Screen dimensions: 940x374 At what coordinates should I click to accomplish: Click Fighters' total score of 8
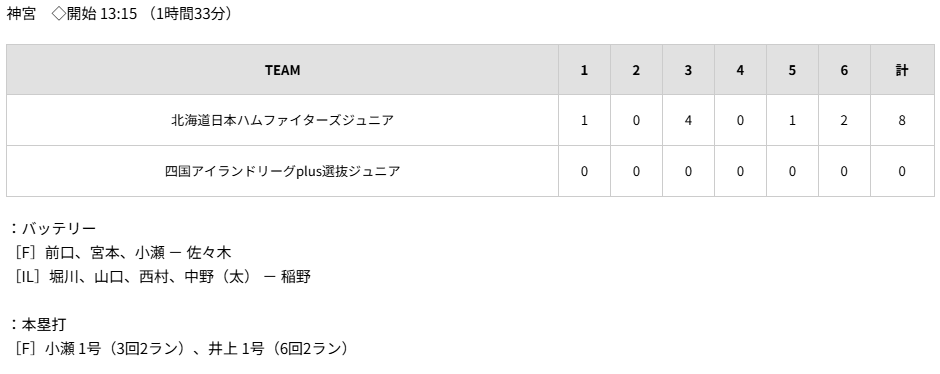click(x=902, y=120)
